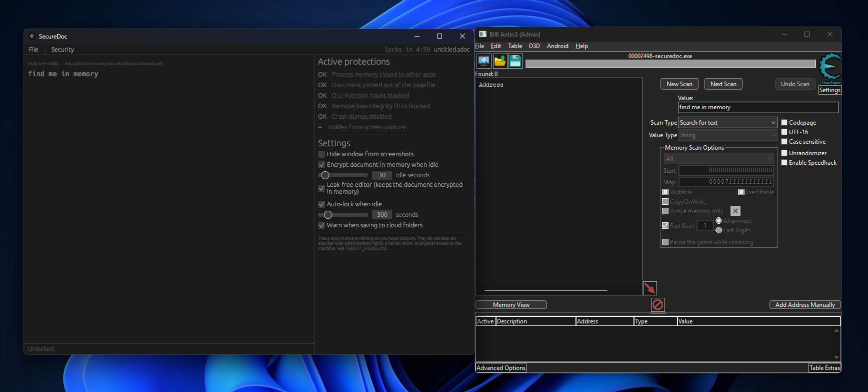The width and height of the screenshot is (868, 392).
Task: Toggle the Executable checkbox
Action: pyautogui.click(x=741, y=192)
